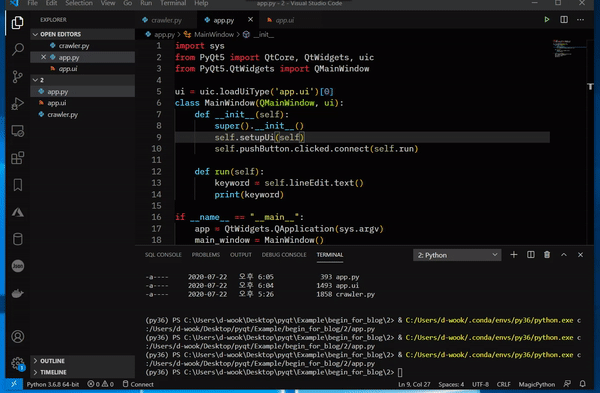
Task: Open the File menu
Action: point(33,3)
